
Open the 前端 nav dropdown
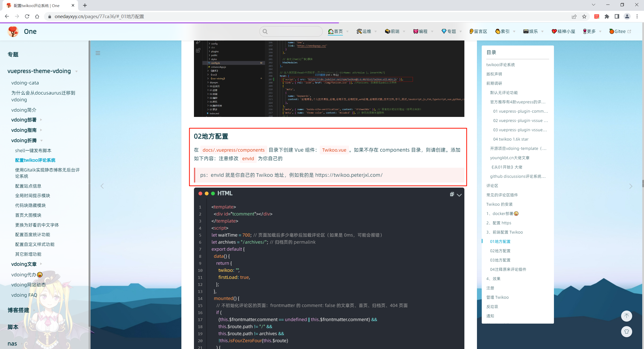(x=395, y=31)
